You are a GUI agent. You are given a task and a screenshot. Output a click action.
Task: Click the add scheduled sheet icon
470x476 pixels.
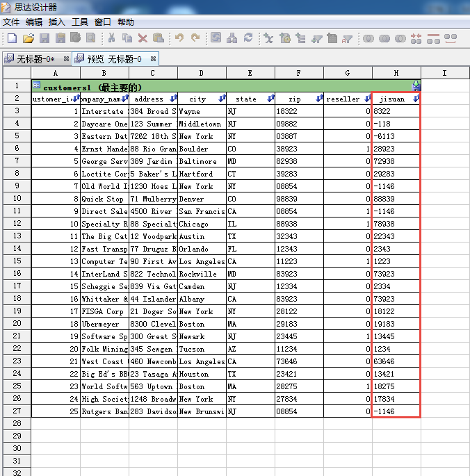[285, 38]
